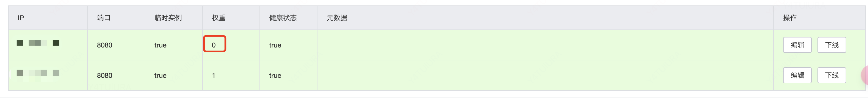This screenshot has height=103, width=868.
Task: Click port 8080 in the first row
Action: (x=104, y=45)
